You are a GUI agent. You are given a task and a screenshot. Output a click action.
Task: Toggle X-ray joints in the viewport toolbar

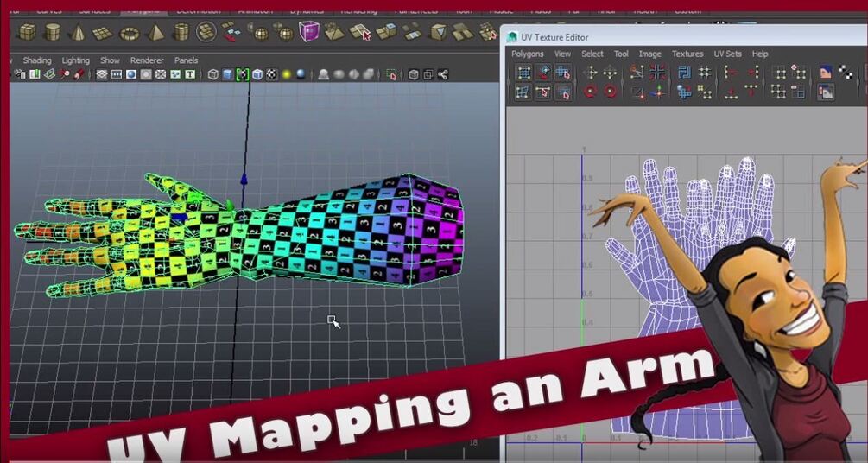coord(443,74)
